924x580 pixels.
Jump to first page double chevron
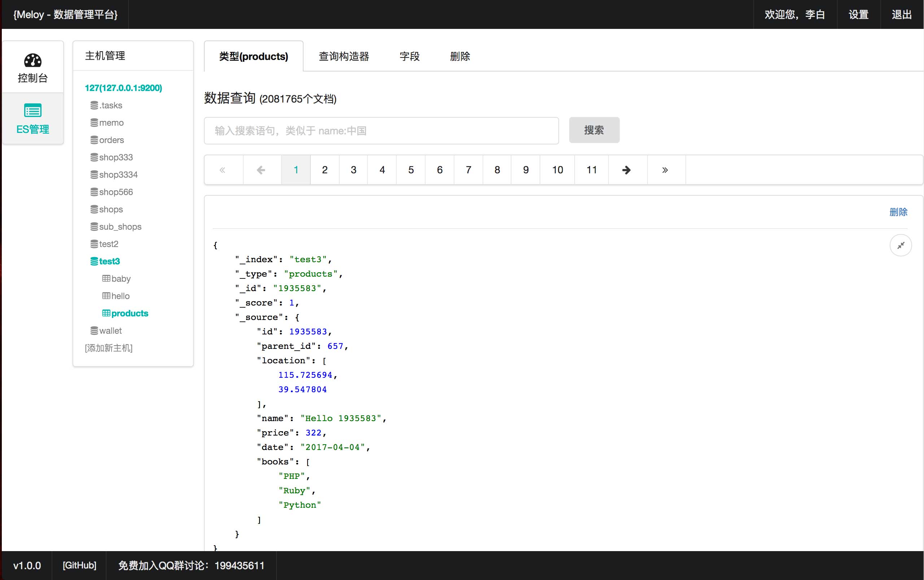[x=222, y=170]
